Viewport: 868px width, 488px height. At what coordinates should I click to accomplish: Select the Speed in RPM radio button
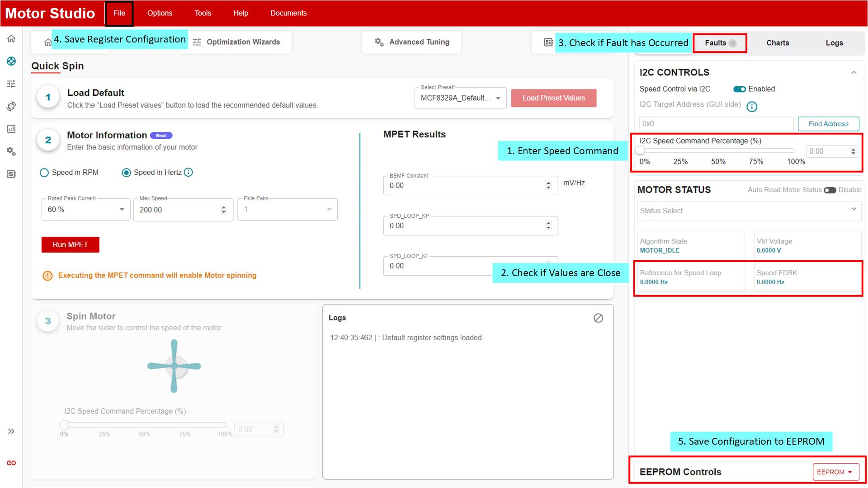pyautogui.click(x=44, y=173)
